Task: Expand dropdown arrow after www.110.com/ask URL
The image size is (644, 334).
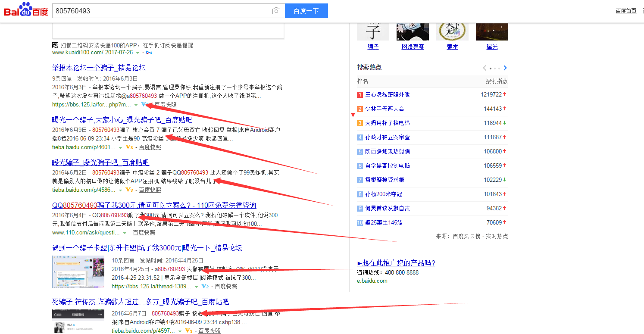Action: tap(125, 233)
